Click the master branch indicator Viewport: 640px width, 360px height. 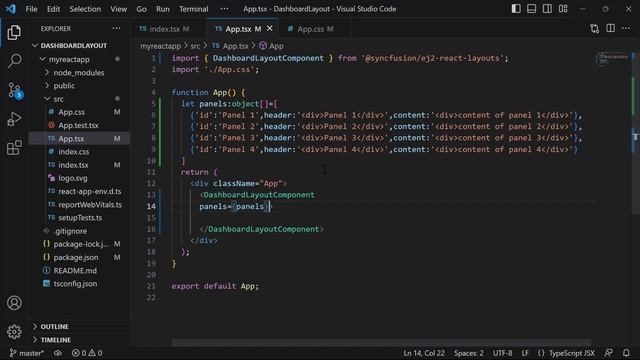(x=27, y=353)
